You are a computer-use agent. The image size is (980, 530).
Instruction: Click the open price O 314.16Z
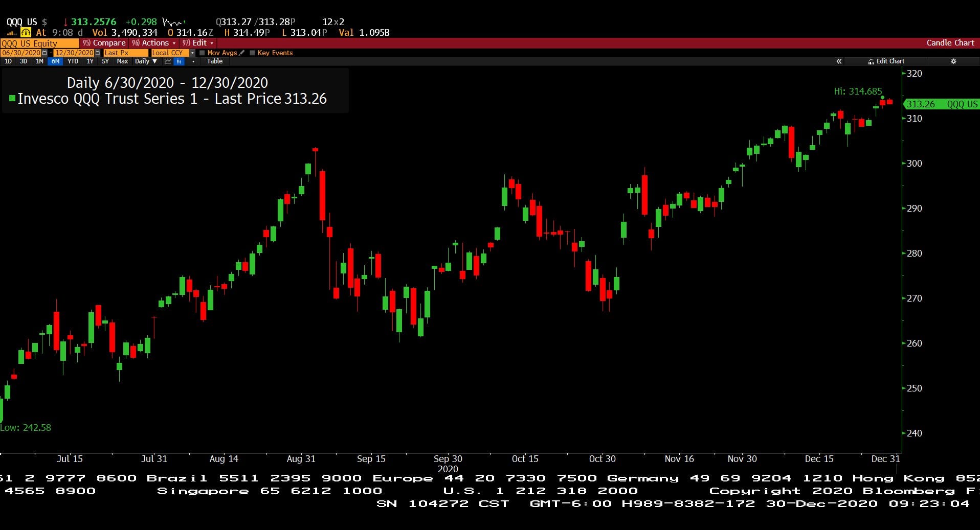click(x=190, y=33)
